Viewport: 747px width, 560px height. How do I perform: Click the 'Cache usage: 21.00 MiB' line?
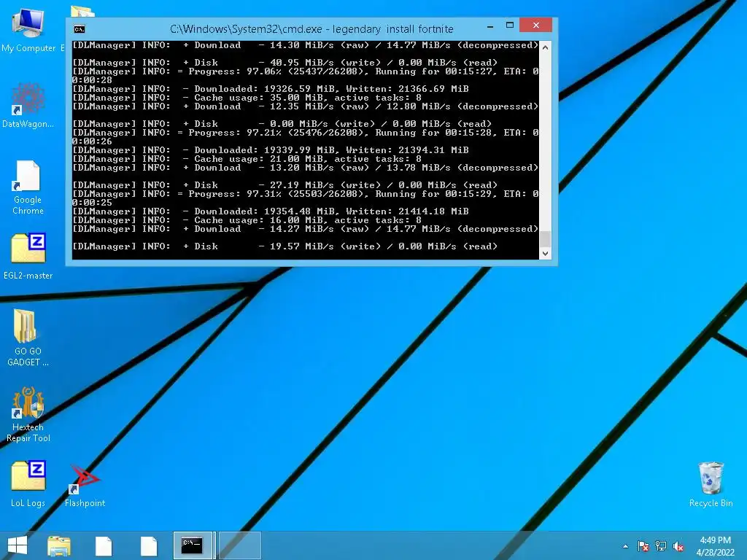pyautogui.click(x=247, y=159)
